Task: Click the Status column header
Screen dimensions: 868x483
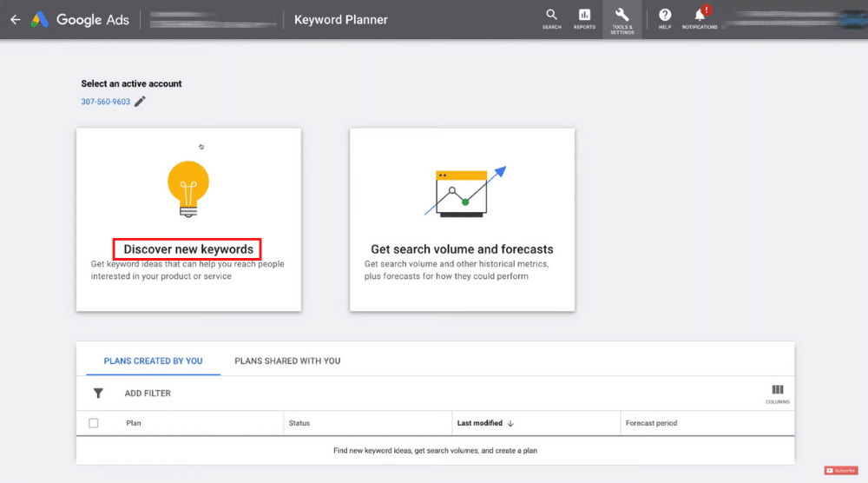Action: 299,423
